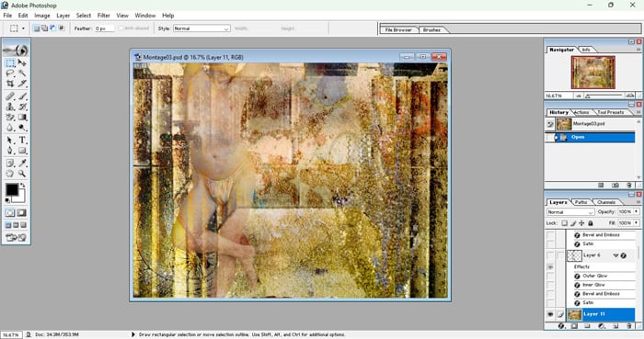644x339 pixels.
Task: Open the Filter menu
Action: click(x=103, y=16)
